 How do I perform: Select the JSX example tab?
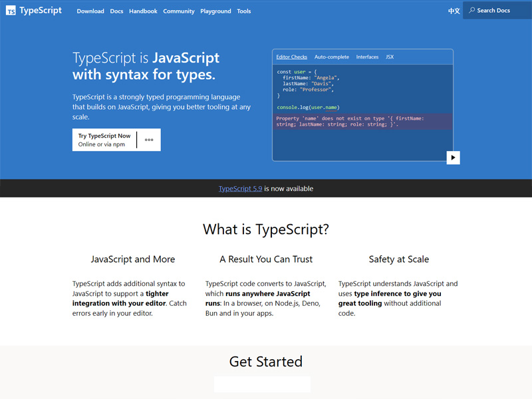390,57
